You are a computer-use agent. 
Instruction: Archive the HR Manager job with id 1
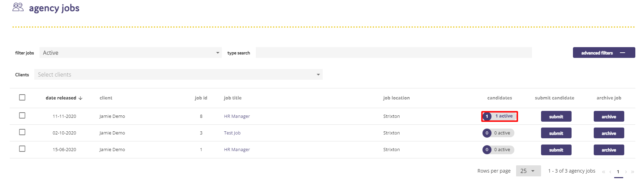(609, 150)
